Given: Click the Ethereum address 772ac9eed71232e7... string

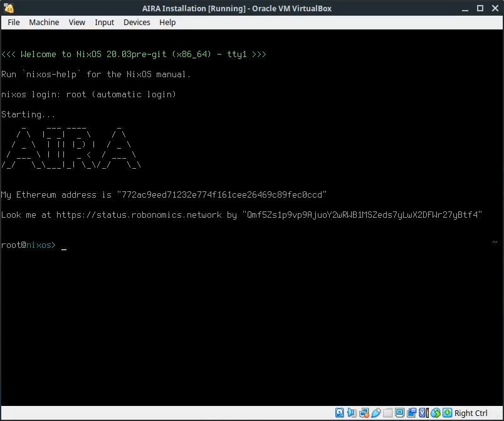Looking at the screenshot, I should pos(222,195).
